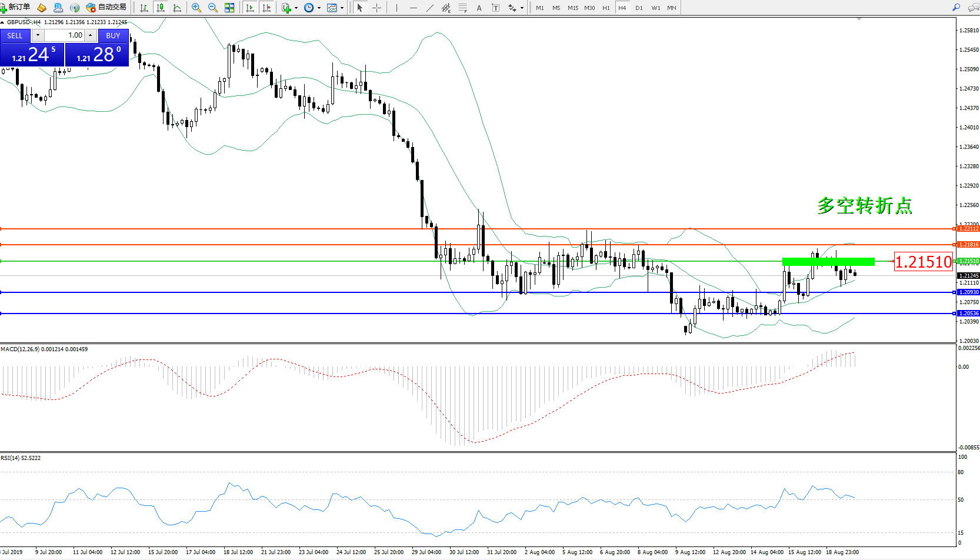Image resolution: width=980 pixels, height=560 pixels.
Task: Switch timeframe to D1
Action: [639, 8]
